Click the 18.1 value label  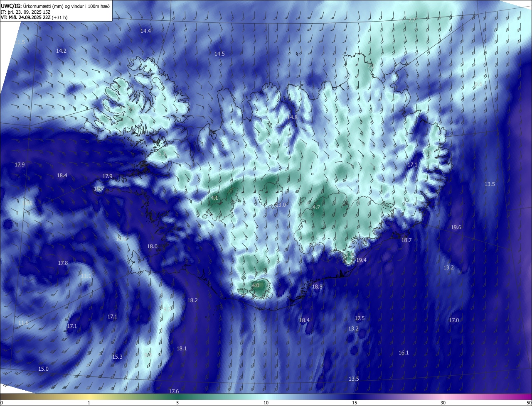click(x=182, y=349)
